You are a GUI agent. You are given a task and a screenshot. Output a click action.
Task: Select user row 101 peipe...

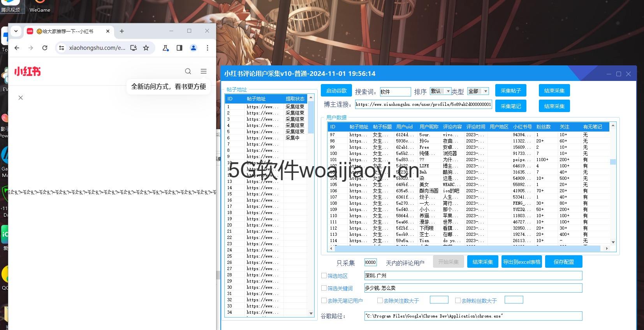tap(469, 160)
